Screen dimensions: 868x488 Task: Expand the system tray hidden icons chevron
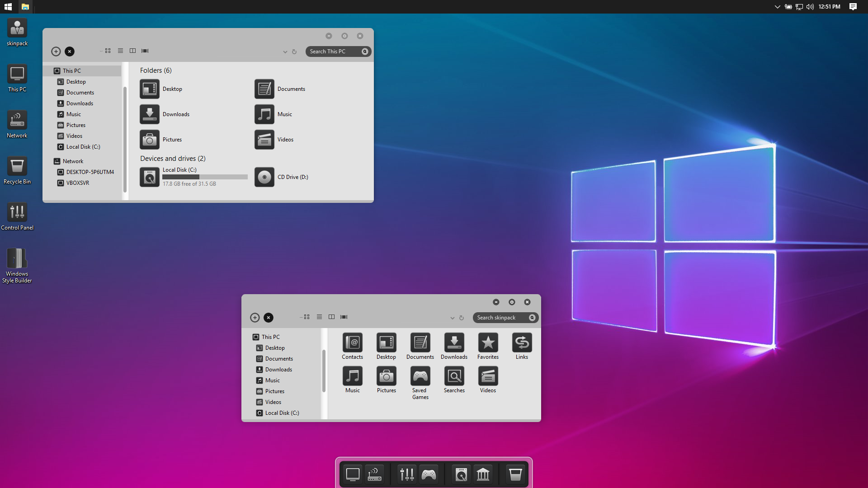[x=777, y=7]
